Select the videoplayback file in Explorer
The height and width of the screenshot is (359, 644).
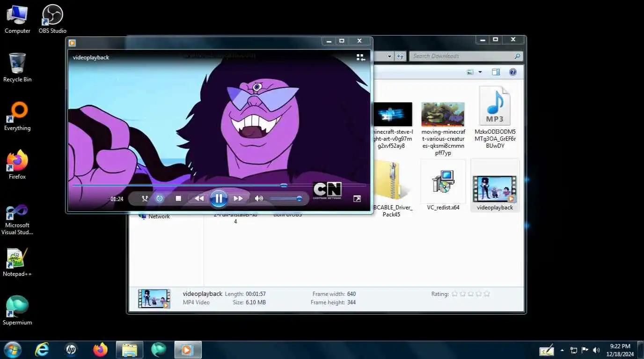(495, 185)
